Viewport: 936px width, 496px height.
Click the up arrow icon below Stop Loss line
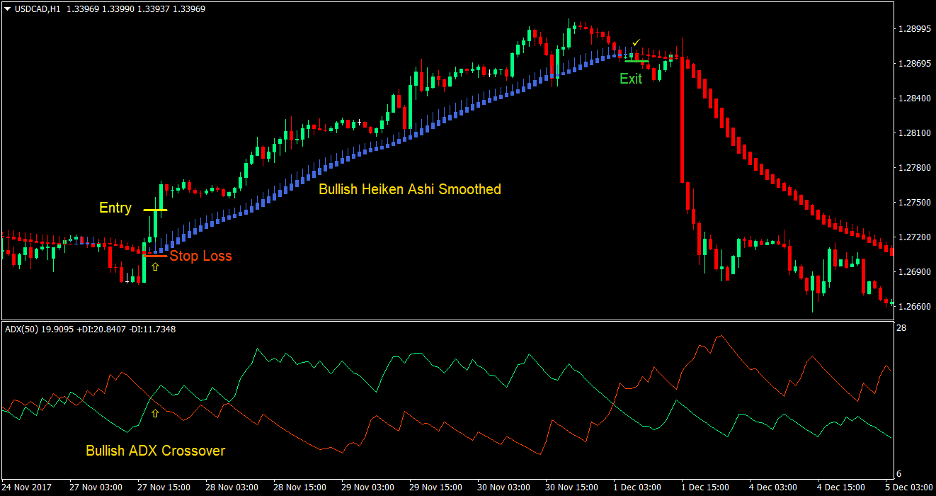tap(155, 268)
